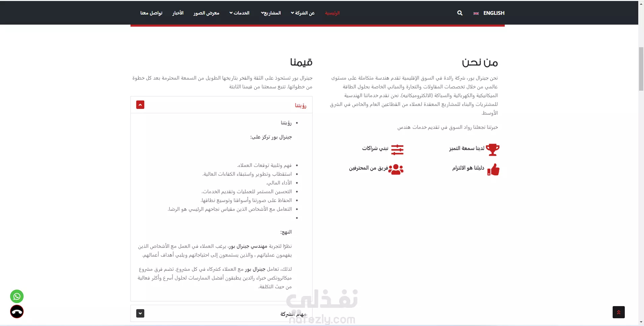
Task: Click the vertical page scrollbar thumb
Action: pos(641,69)
